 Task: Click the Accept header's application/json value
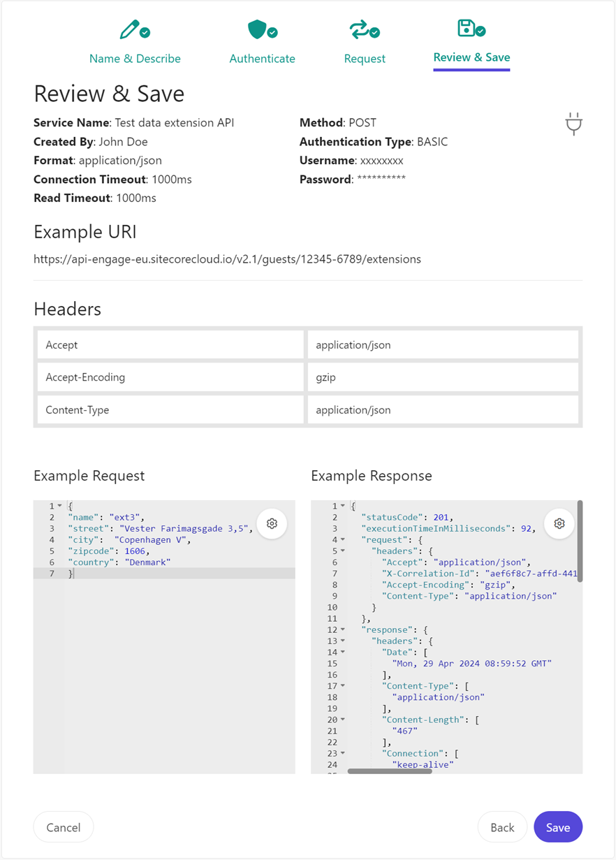coord(443,345)
